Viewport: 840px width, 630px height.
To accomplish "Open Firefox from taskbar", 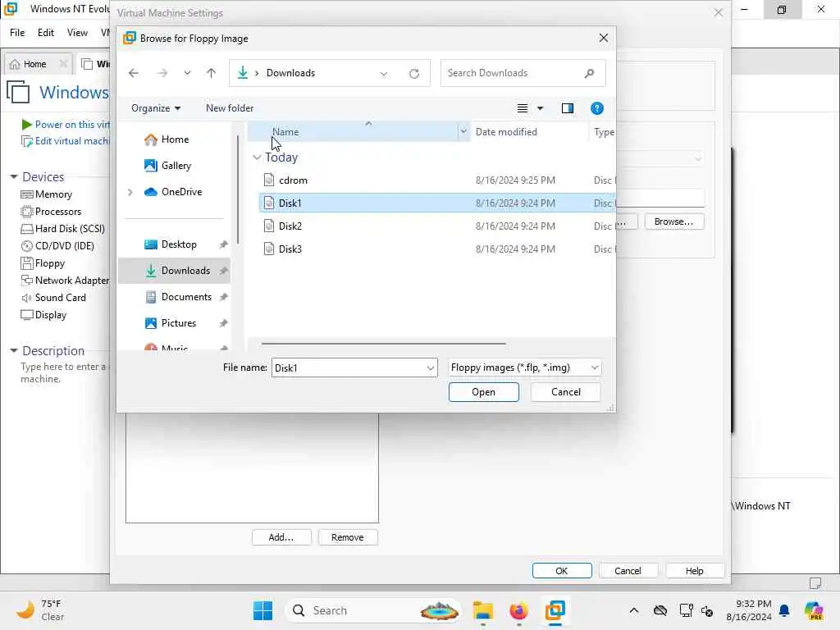I will coord(518,610).
